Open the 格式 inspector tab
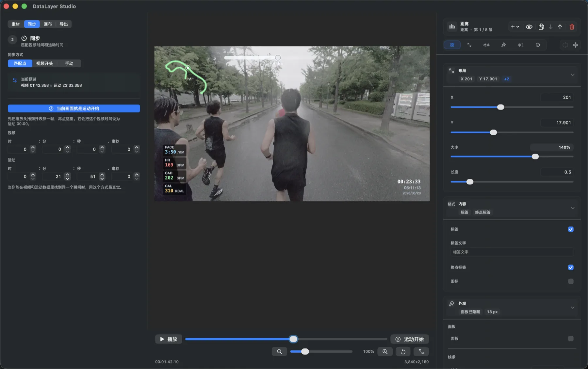The height and width of the screenshot is (369, 588). [486, 45]
